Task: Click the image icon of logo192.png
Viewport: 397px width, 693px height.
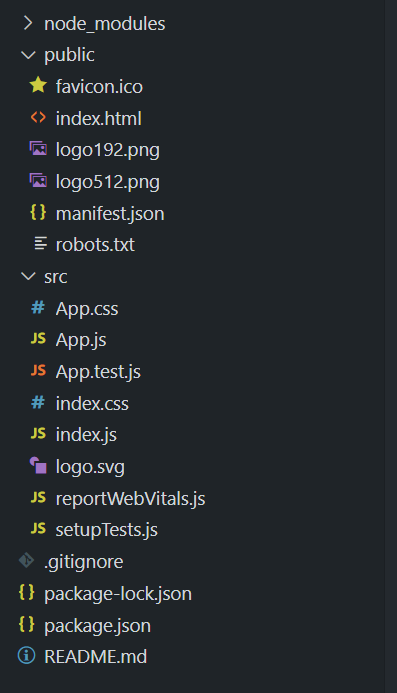Action: pyautogui.click(x=38, y=149)
